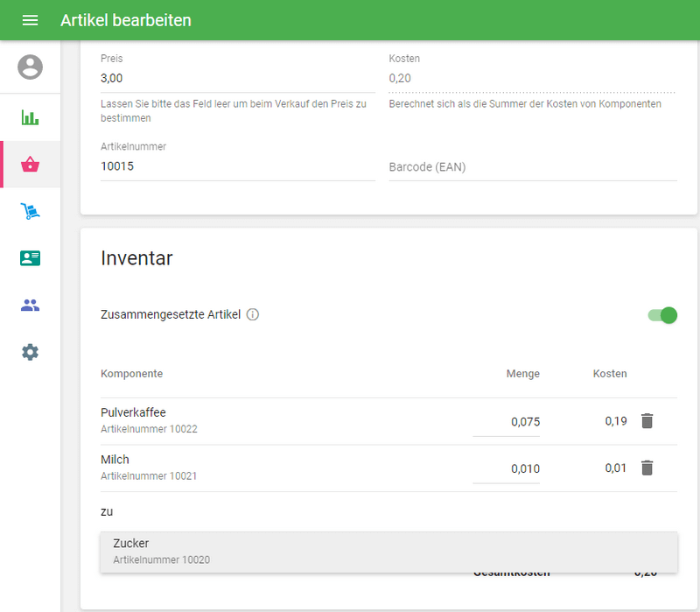This screenshot has height=612, width=700.
Task: Open the ID card icon in sidebar
Action: [30, 258]
